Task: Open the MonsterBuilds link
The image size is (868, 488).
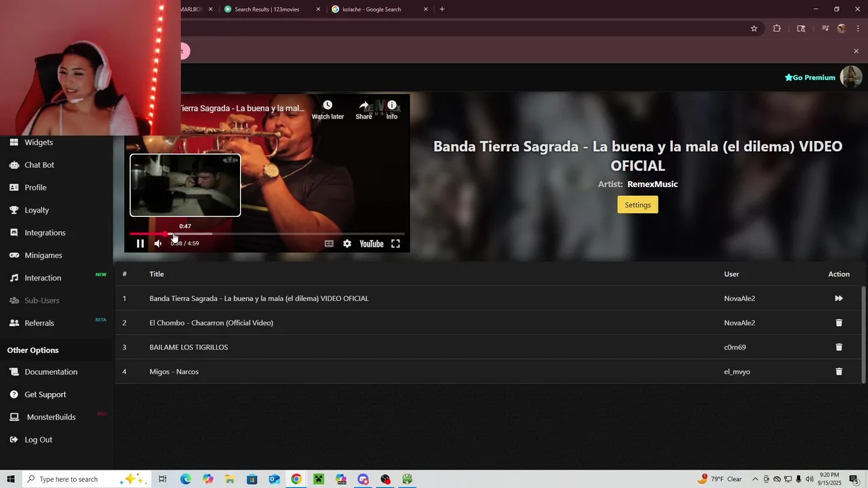Action: (x=51, y=417)
